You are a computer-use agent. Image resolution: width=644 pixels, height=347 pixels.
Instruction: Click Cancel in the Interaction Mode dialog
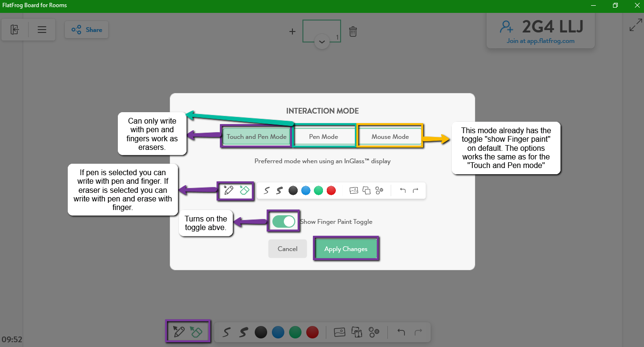[288, 249]
